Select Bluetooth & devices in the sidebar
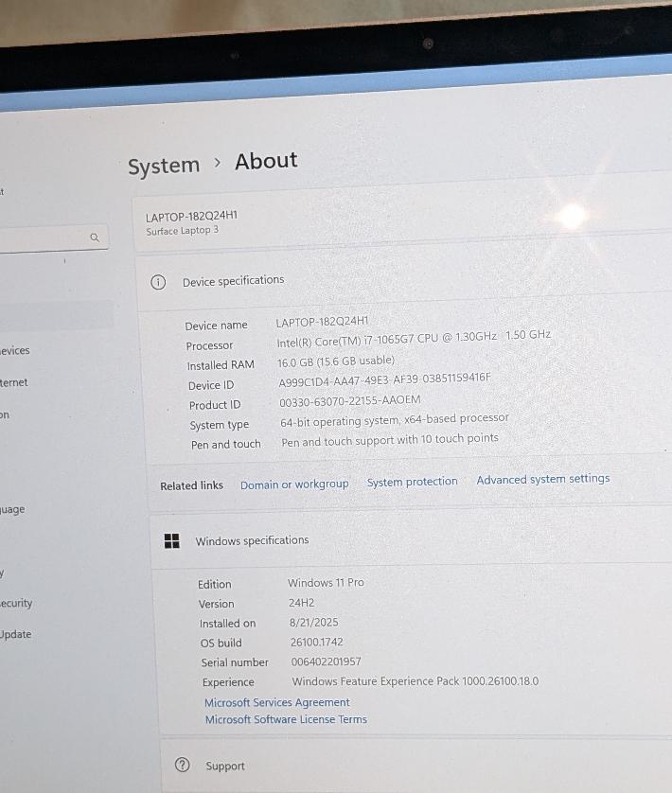 click(15, 350)
